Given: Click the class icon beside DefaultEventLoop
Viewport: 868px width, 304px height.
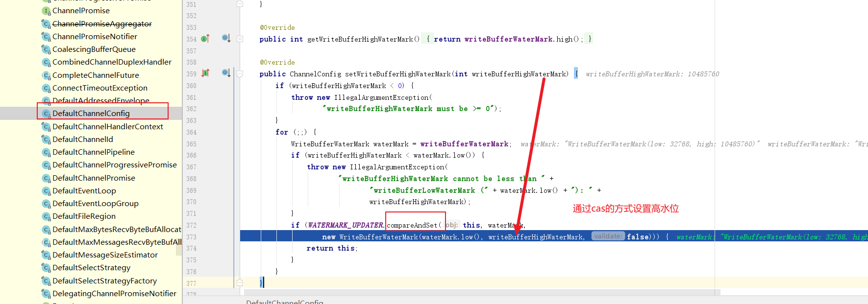Looking at the screenshot, I should [47, 191].
